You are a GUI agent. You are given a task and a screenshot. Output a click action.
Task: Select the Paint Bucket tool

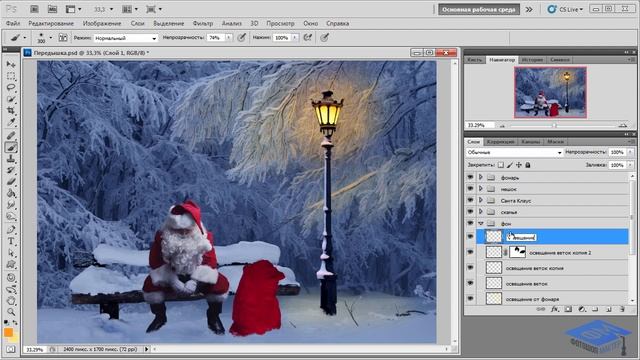pos(11,193)
